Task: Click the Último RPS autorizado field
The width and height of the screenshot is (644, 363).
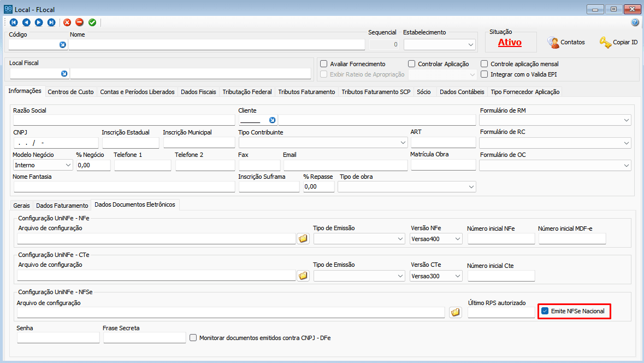Action: 501,313
